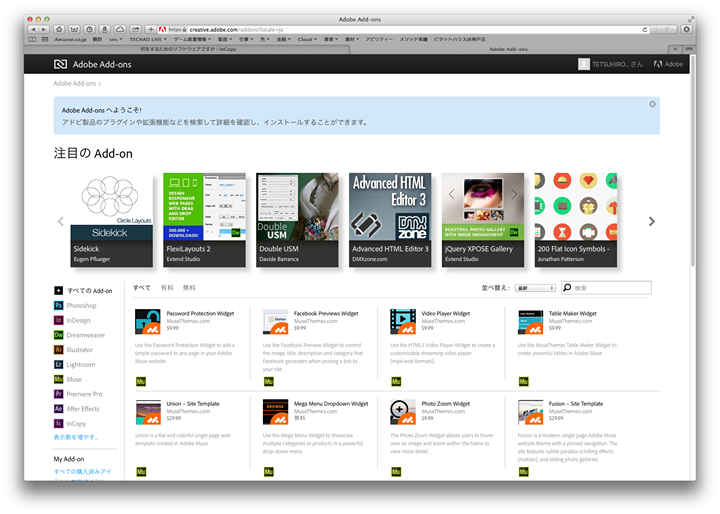Open the TETSUHIRO user avatar

[x=584, y=64]
